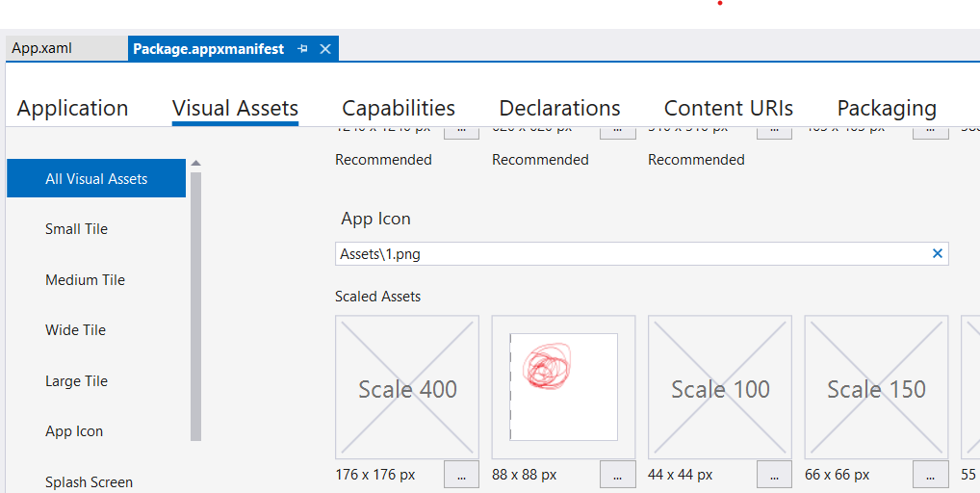Close the Package.appxmanifest tab
This screenshot has height=493, width=980.
325,49
